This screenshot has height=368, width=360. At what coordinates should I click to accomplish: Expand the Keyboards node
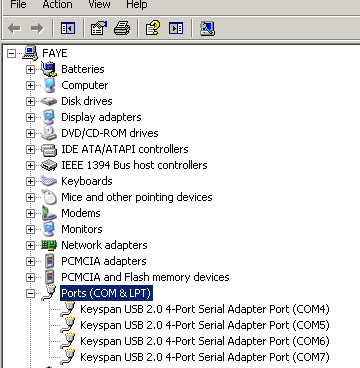(30, 181)
